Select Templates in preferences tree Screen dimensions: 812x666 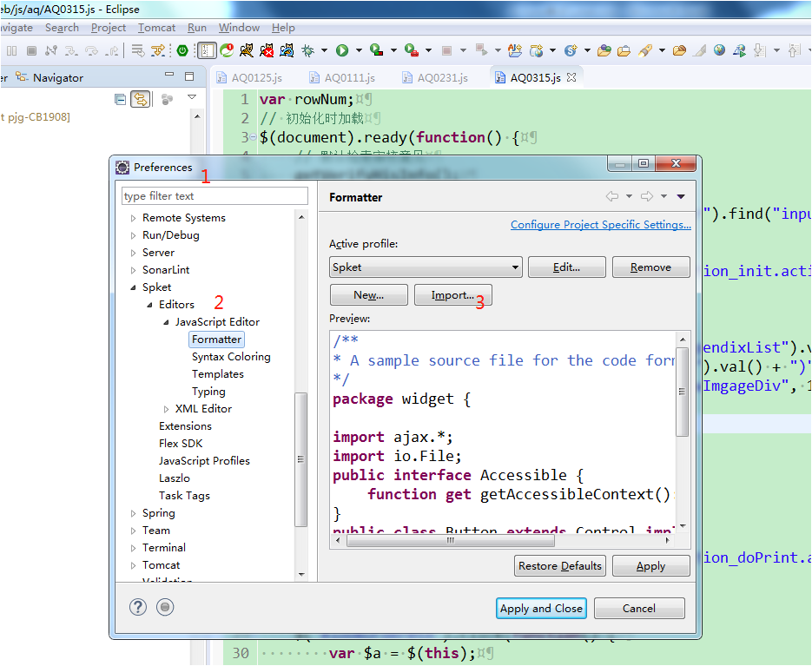217,374
